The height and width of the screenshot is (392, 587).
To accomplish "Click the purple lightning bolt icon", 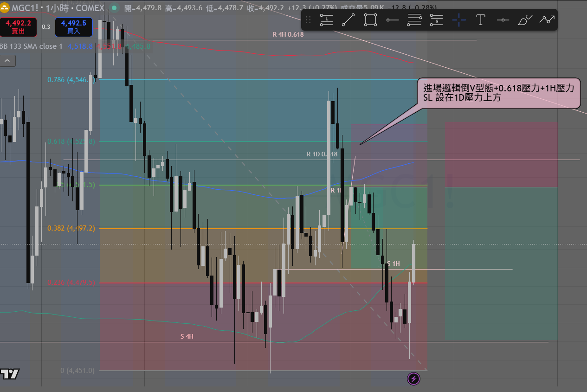I will pyautogui.click(x=414, y=379).
